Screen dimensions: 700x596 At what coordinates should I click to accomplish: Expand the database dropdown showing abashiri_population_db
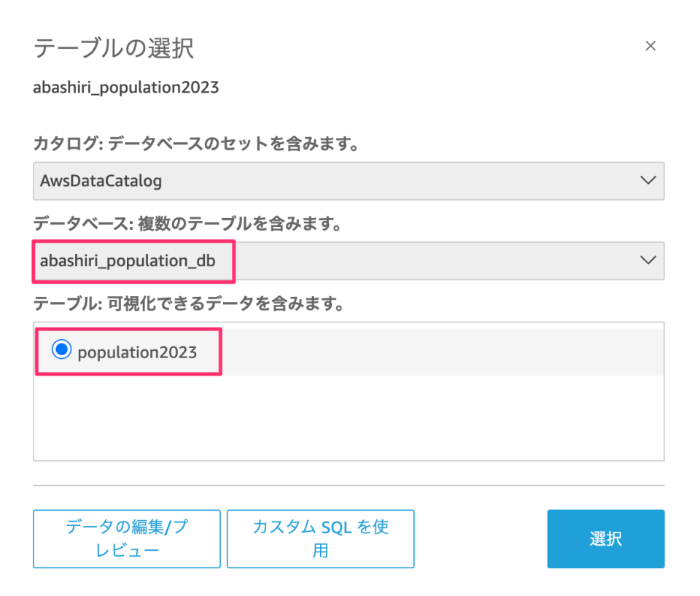[x=349, y=260]
